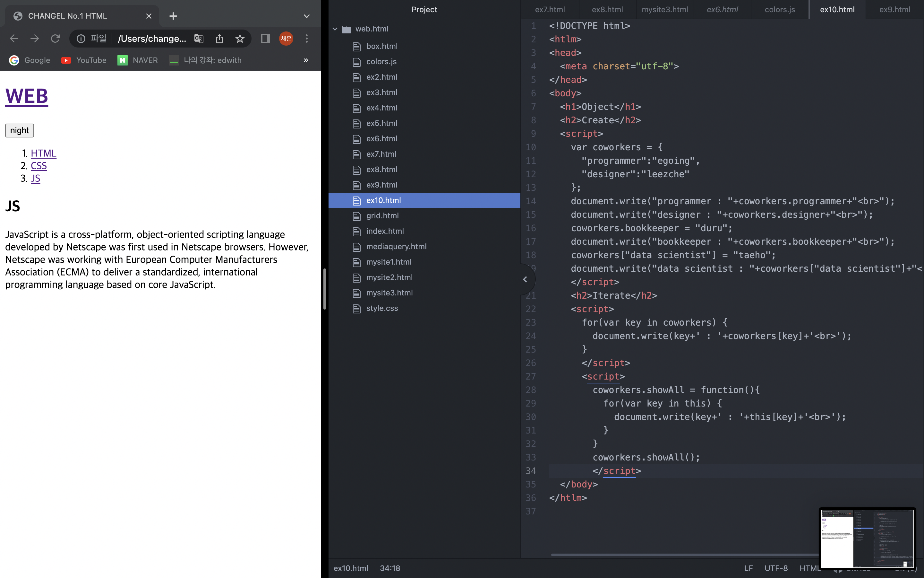
Task: Open mediaquery.html in the tree
Action: [396, 247]
